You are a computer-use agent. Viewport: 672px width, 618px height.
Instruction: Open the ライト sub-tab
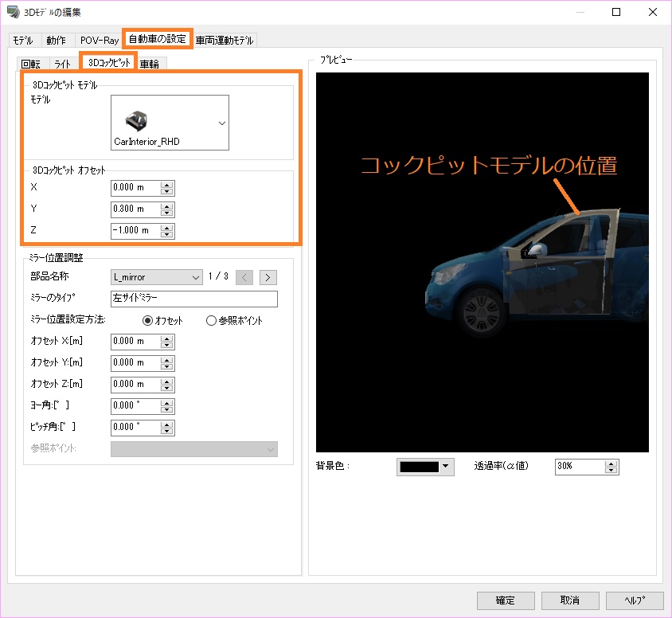coord(62,64)
